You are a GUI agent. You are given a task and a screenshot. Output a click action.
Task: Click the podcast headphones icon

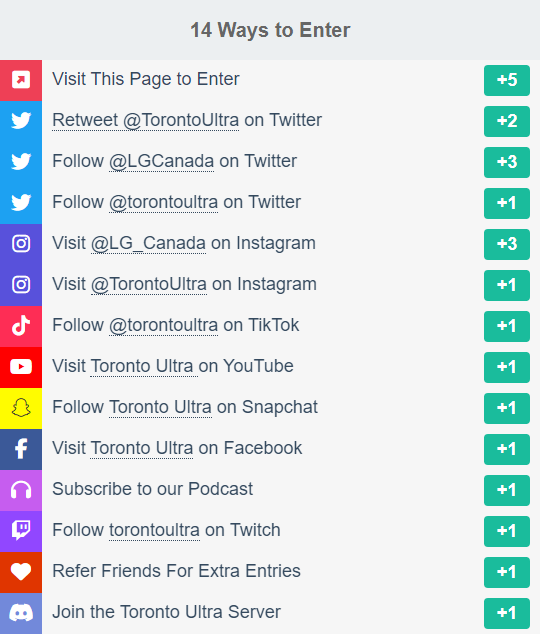(21, 490)
